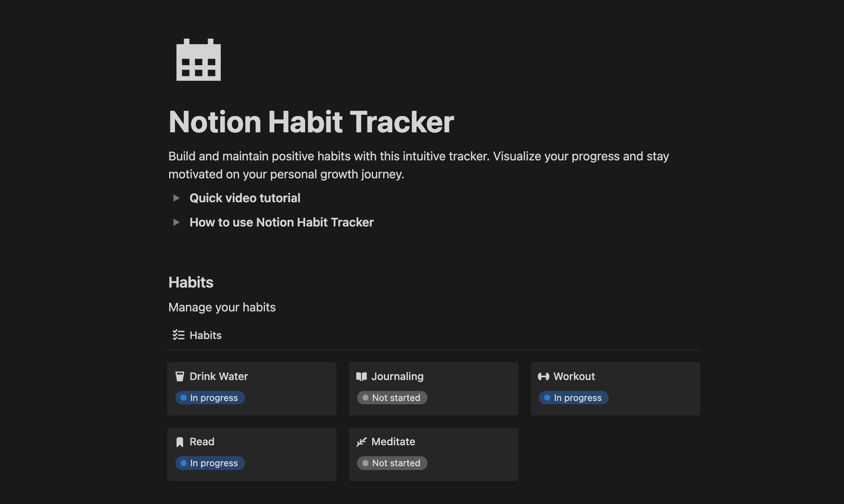The height and width of the screenshot is (504, 844).
Task: Click the Meditate leaf icon
Action: [361, 442]
